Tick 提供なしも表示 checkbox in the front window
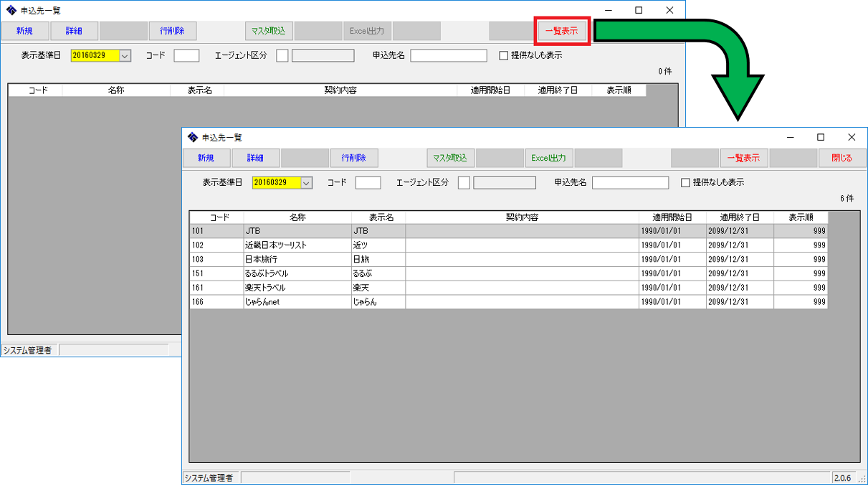 [x=685, y=183]
